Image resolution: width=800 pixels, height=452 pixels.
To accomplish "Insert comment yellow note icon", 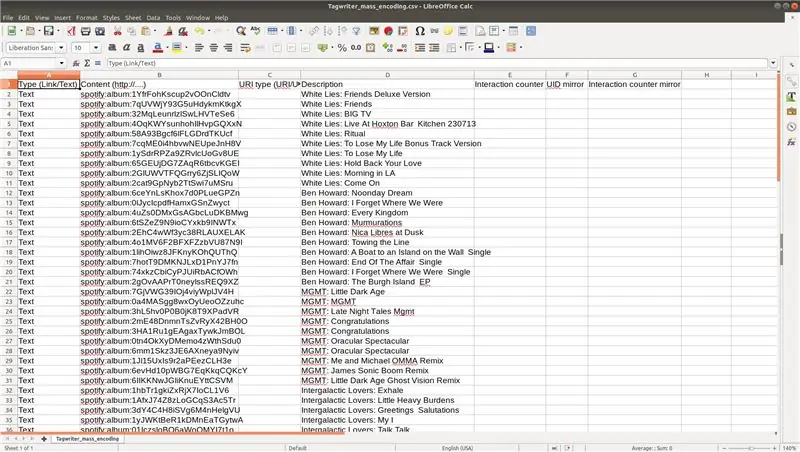I will click(x=448, y=31).
